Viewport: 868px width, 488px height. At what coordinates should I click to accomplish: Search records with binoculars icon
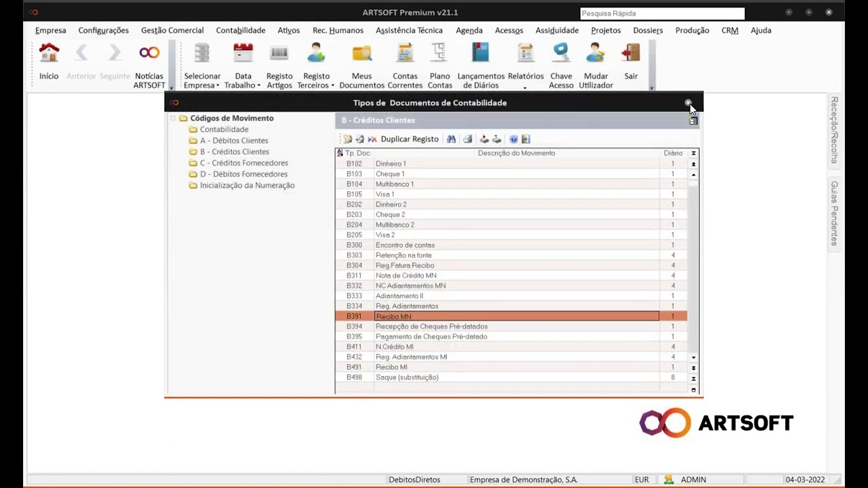coord(451,139)
